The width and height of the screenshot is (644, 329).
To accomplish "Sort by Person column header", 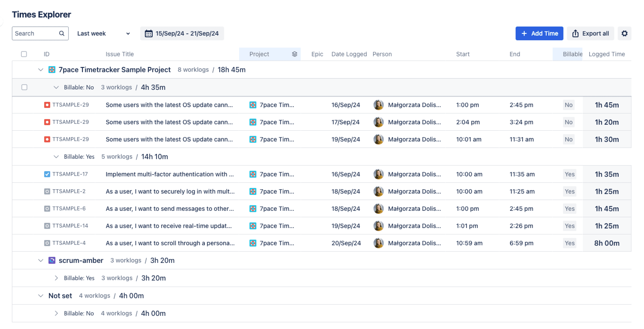I will [x=382, y=54].
